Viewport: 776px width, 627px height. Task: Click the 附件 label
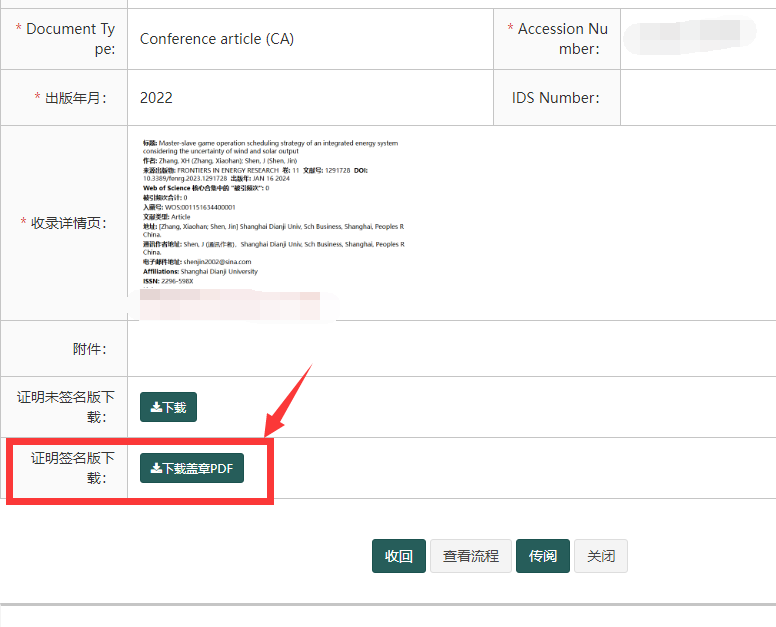click(x=89, y=349)
